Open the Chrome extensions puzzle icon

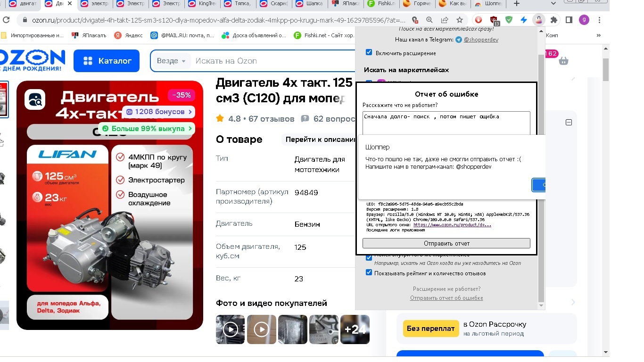point(554,20)
